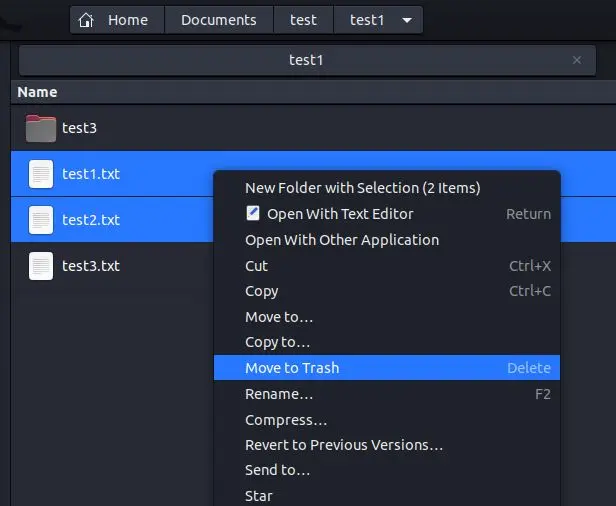The height and width of the screenshot is (506, 616).
Task: Navigate to Documents in path bar
Action: pos(218,20)
